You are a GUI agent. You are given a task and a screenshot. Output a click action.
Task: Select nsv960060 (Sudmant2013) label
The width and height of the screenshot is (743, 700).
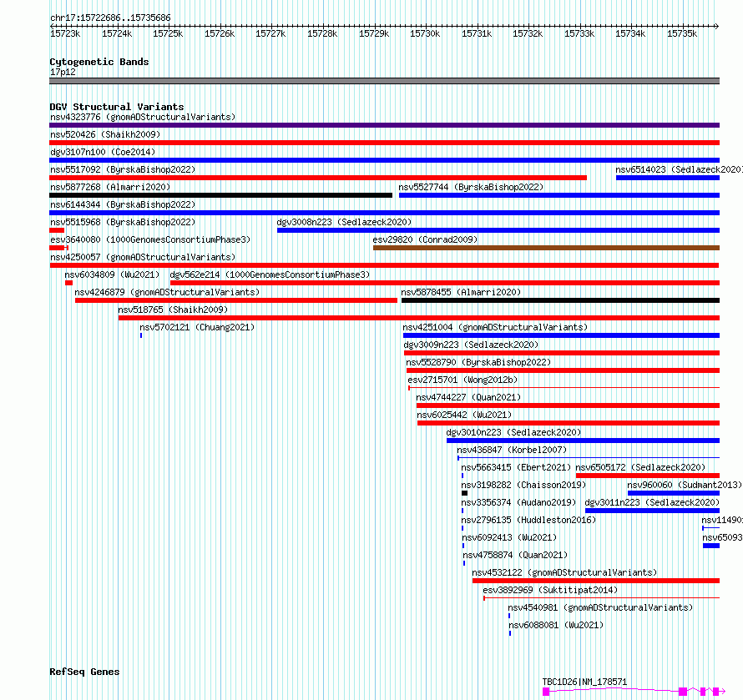[685, 485]
